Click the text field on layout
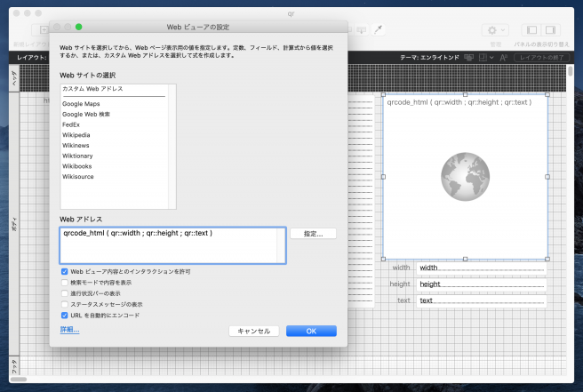The width and height of the screenshot is (583, 392). coord(482,300)
